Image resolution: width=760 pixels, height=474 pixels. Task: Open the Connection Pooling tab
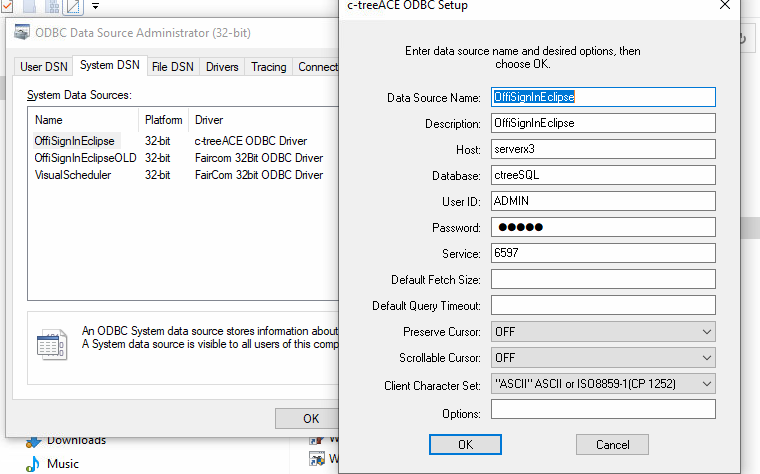316,67
